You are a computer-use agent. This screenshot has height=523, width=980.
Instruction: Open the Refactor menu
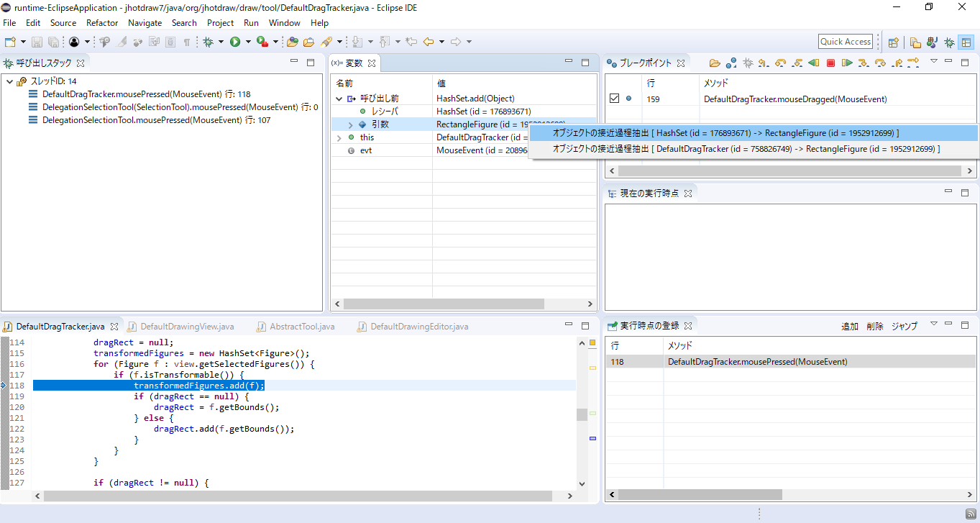[102, 23]
